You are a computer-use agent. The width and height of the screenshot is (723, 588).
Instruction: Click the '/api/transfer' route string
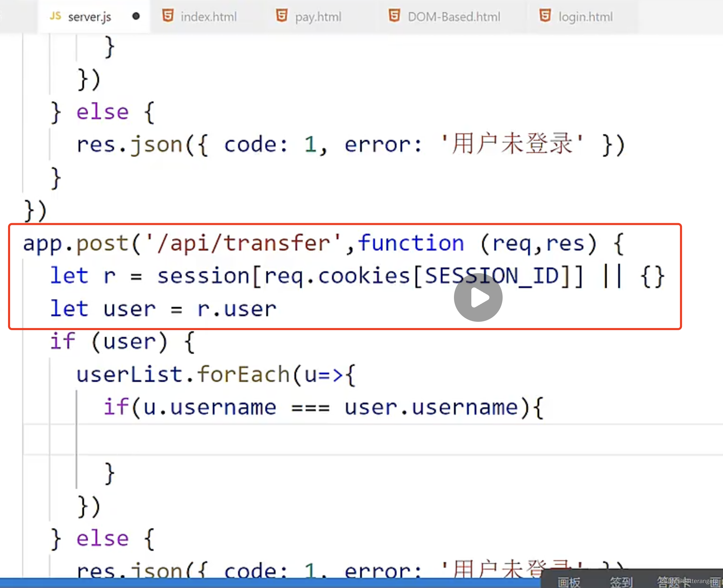(243, 243)
